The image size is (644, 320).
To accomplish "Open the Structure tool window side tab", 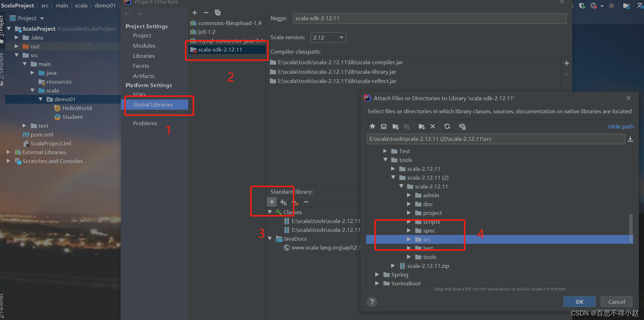I will pos(2,68).
